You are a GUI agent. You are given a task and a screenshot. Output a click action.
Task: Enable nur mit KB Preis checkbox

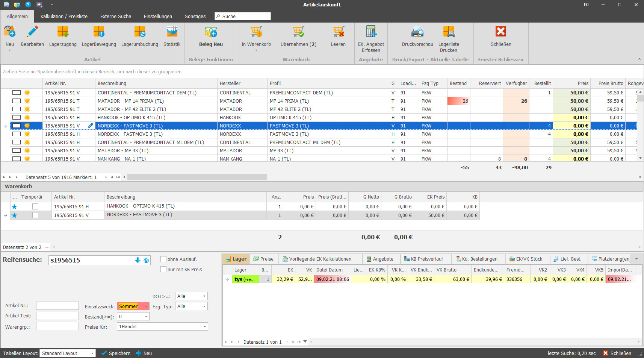pos(163,269)
